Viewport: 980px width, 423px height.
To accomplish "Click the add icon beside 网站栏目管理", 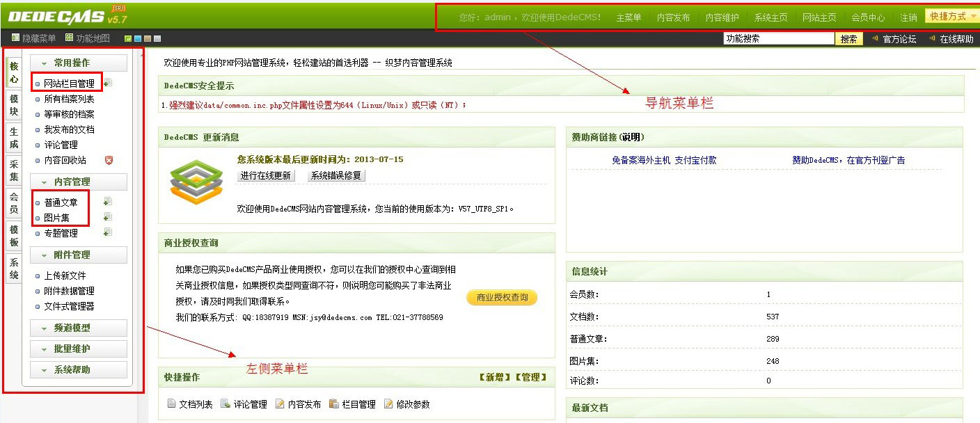I will tap(108, 83).
